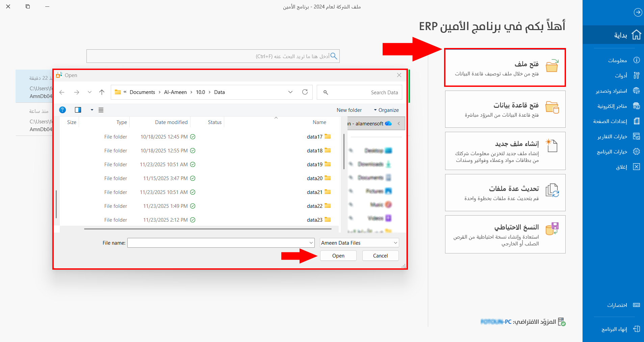This screenshot has width=644, height=342.
Task: Expand the Ameen Data Files type dropdown
Action: coord(395,243)
